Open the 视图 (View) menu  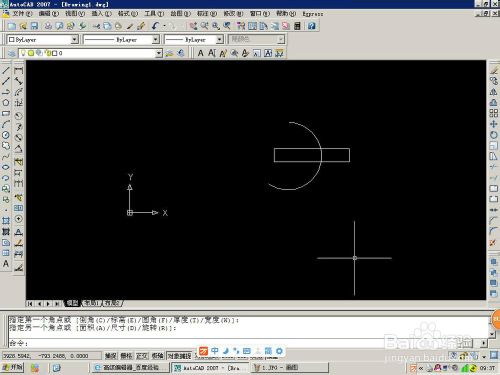[75, 14]
